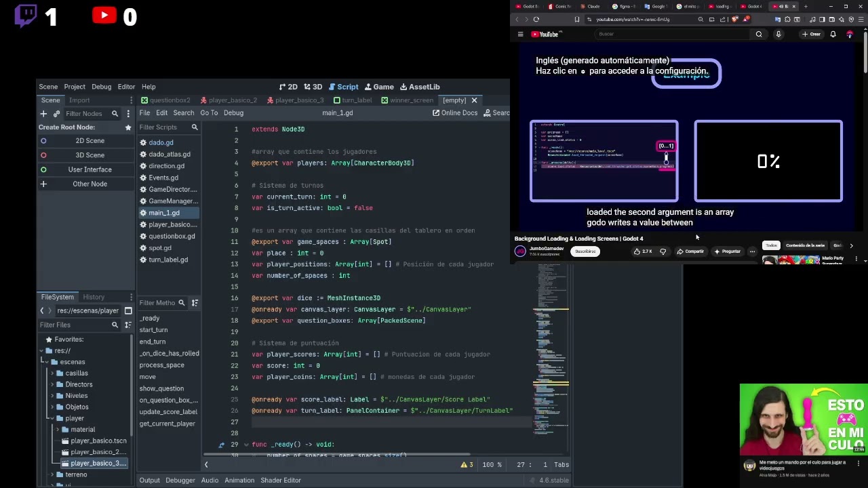Viewport: 868px width, 488px height.
Task: Open YouTube account avatar menu
Action: (850, 34)
